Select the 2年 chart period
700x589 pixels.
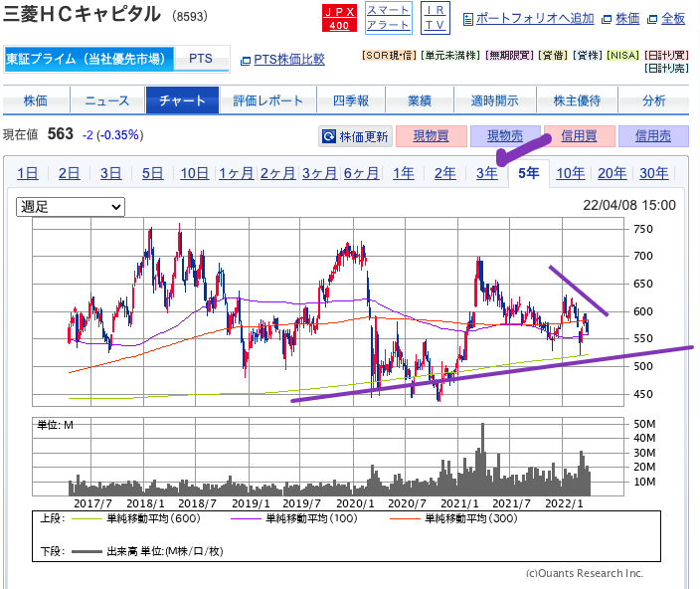(x=445, y=173)
